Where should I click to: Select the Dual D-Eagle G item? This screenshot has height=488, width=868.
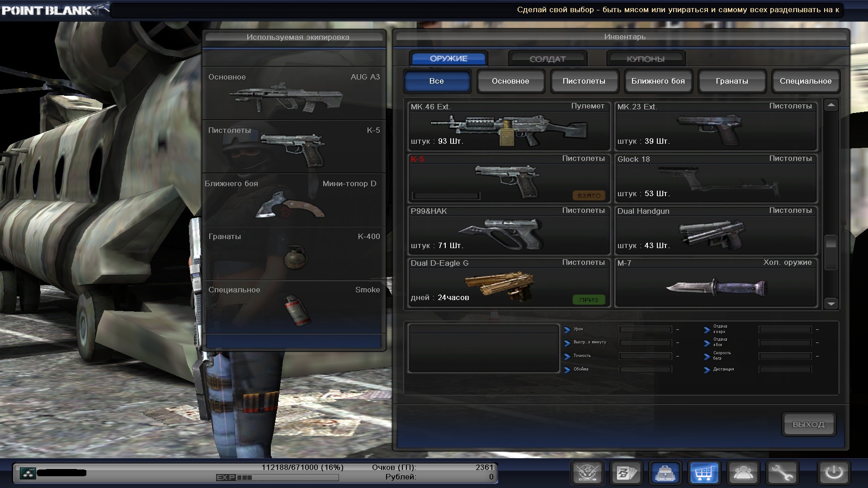(x=509, y=282)
